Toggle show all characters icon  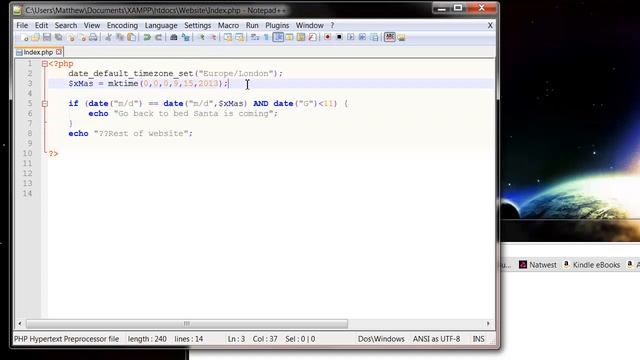point(266,38)
